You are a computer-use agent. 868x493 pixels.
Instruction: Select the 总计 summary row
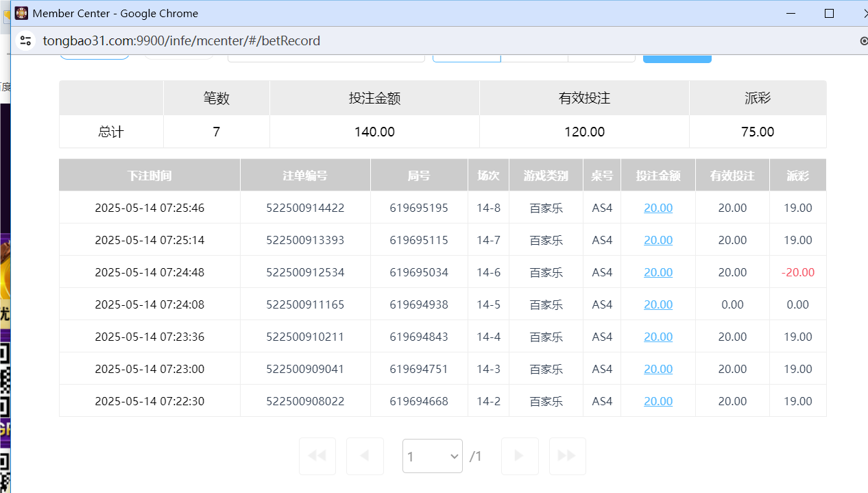click(x=110, y=132)
